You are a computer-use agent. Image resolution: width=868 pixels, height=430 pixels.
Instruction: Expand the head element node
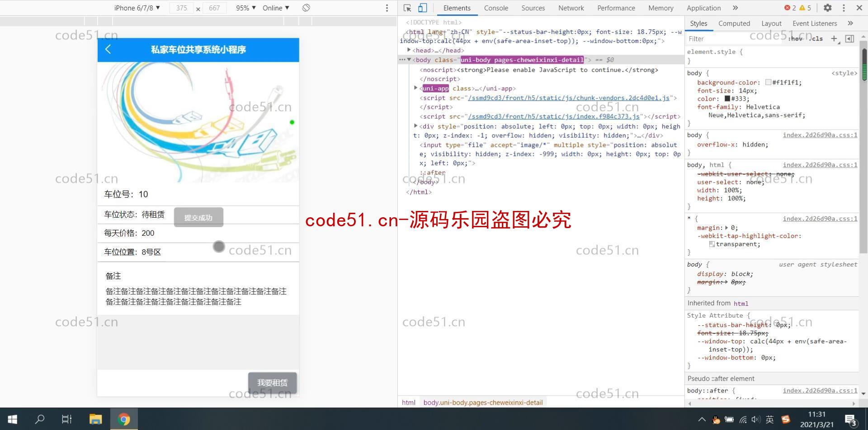click(409, 50)
